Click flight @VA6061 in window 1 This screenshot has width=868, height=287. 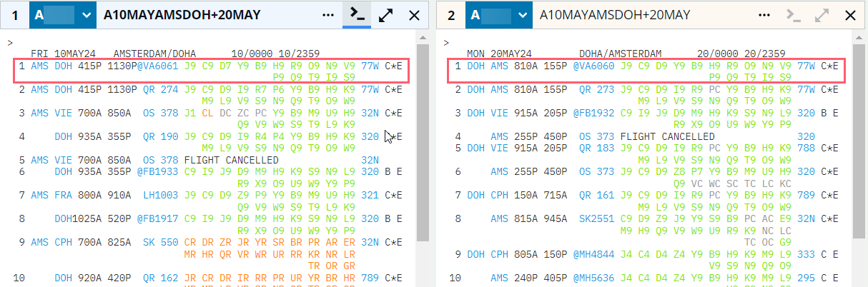click(x=157, y=66)
